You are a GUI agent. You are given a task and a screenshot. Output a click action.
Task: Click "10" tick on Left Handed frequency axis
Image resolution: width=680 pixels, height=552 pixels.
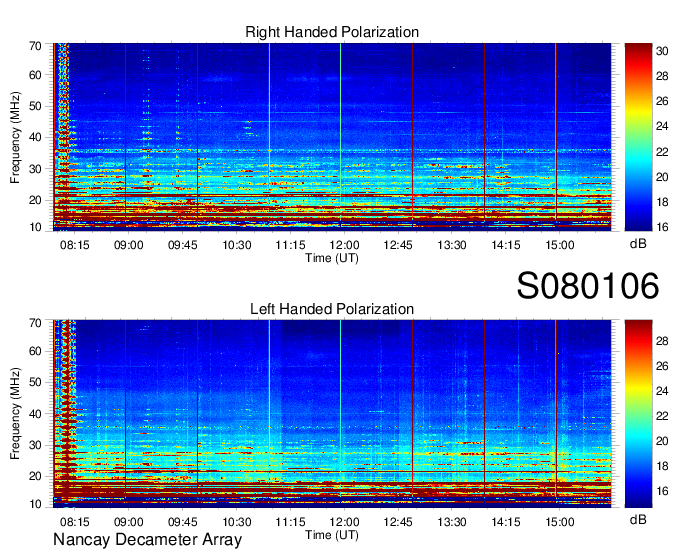35,504
